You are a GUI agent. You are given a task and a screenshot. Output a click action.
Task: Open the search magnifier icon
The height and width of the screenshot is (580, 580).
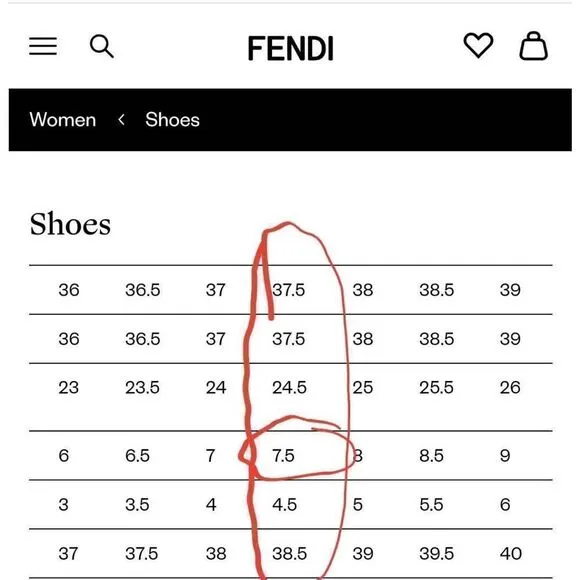(x=102, y=46)
